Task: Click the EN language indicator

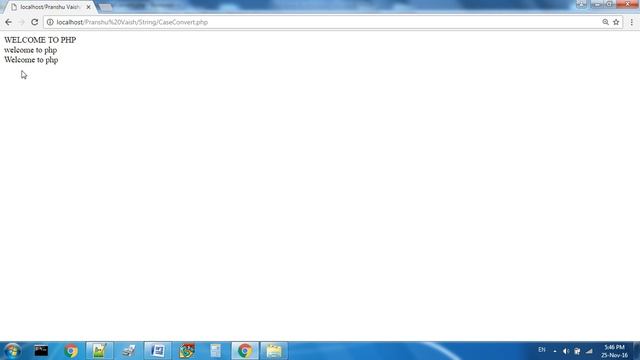Action: 542,350
